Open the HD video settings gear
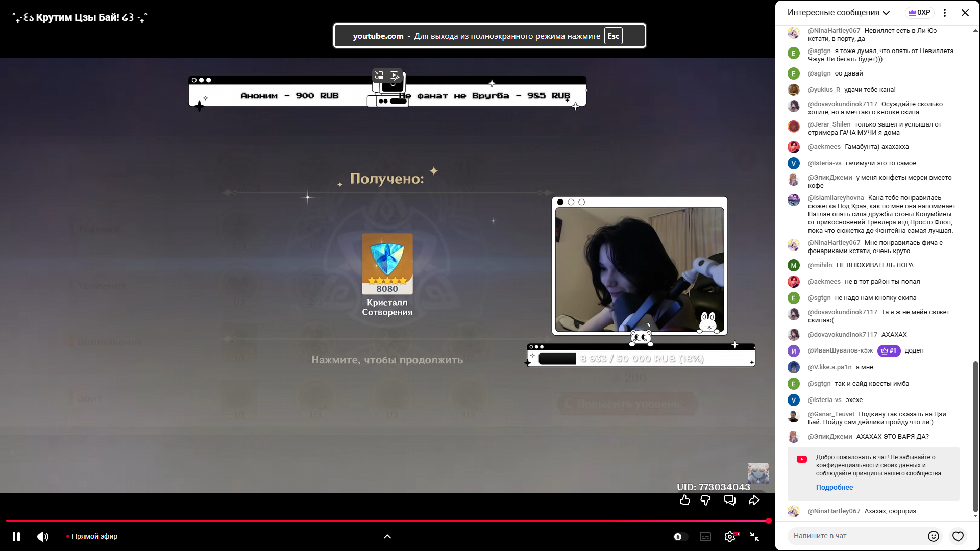 [730, 537]
